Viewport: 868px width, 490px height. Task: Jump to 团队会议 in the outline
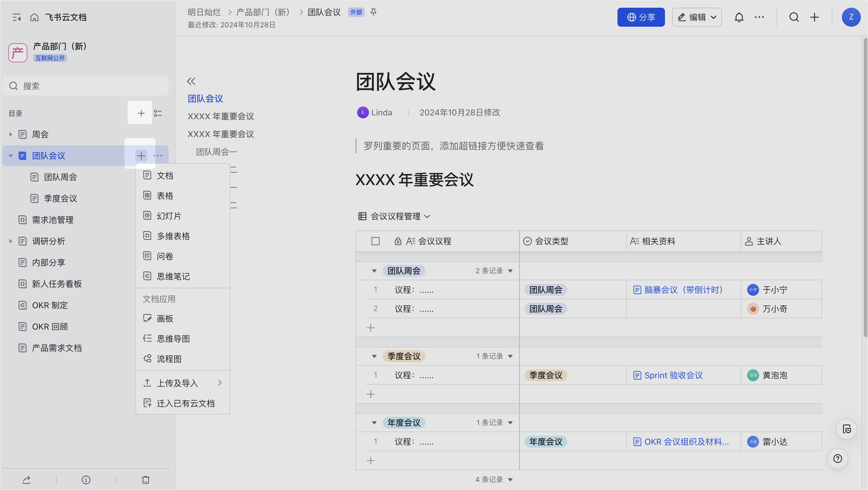(205, 99)
